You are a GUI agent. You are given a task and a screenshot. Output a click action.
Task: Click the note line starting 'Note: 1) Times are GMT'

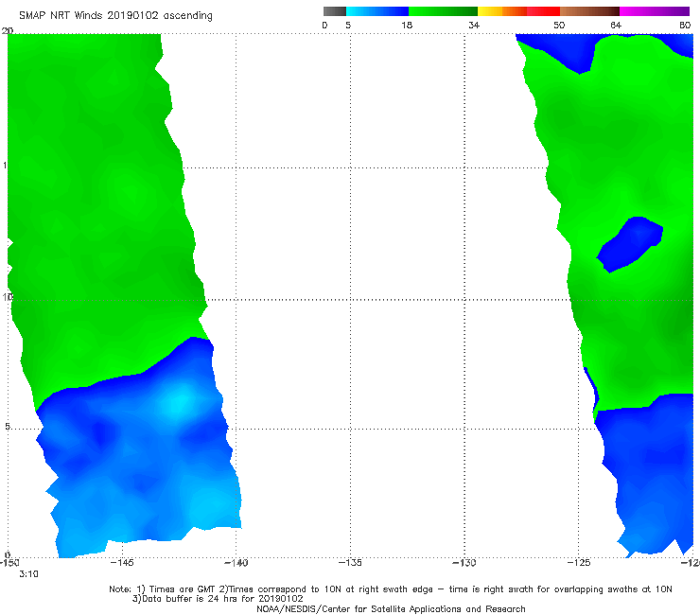[x=391, y=589]
